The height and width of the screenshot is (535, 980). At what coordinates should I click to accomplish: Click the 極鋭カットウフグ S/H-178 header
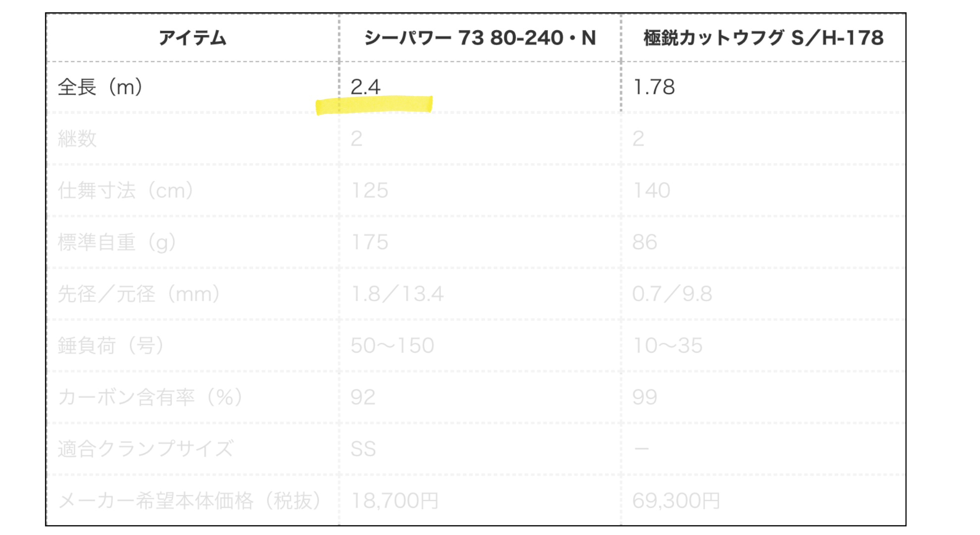click(763, 38)
